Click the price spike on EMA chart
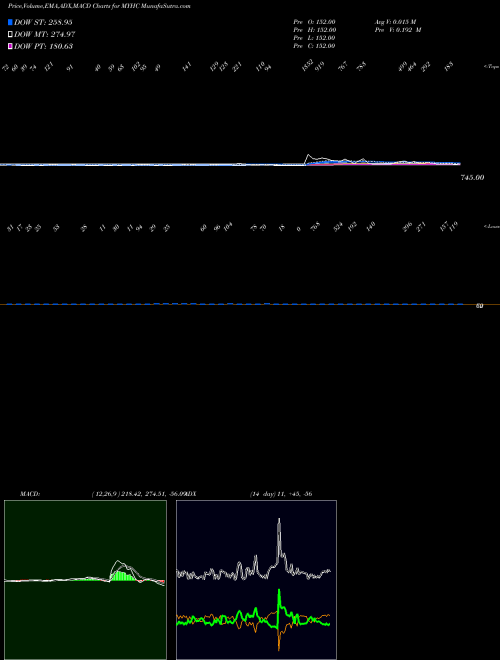Image resolution: width=500 pixels, height=660 pixels. [x=309, y=156]
